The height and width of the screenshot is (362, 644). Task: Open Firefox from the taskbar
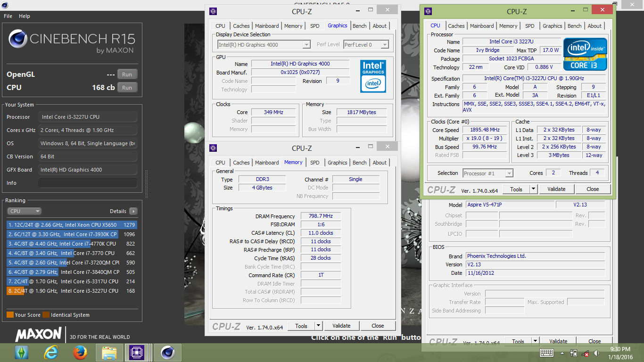click(80, 352)
